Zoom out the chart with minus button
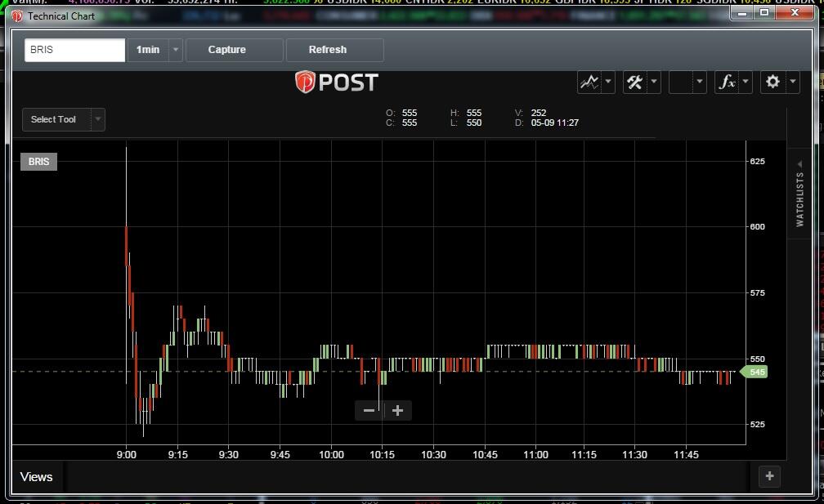 point(369,410)
